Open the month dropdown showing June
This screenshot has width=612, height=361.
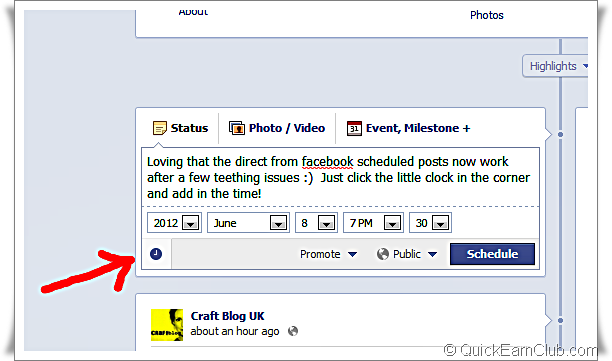(248, 223)
